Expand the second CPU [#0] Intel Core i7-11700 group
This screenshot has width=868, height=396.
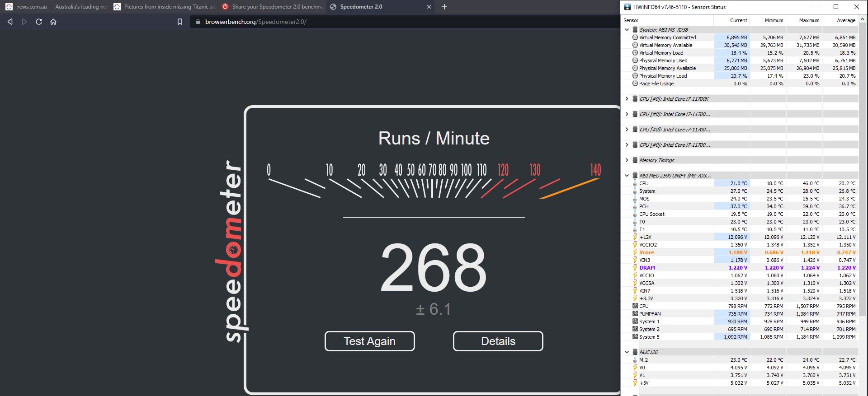click(627, 114)
